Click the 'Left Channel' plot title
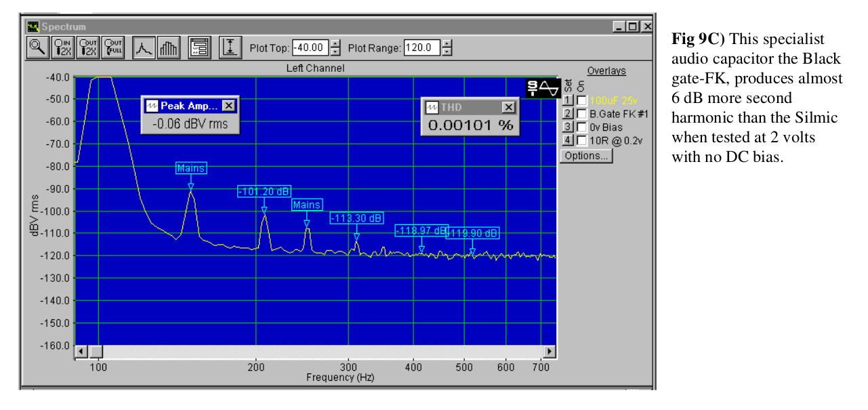The width and height of the screenshot is (868, 410). pos(315,68)
